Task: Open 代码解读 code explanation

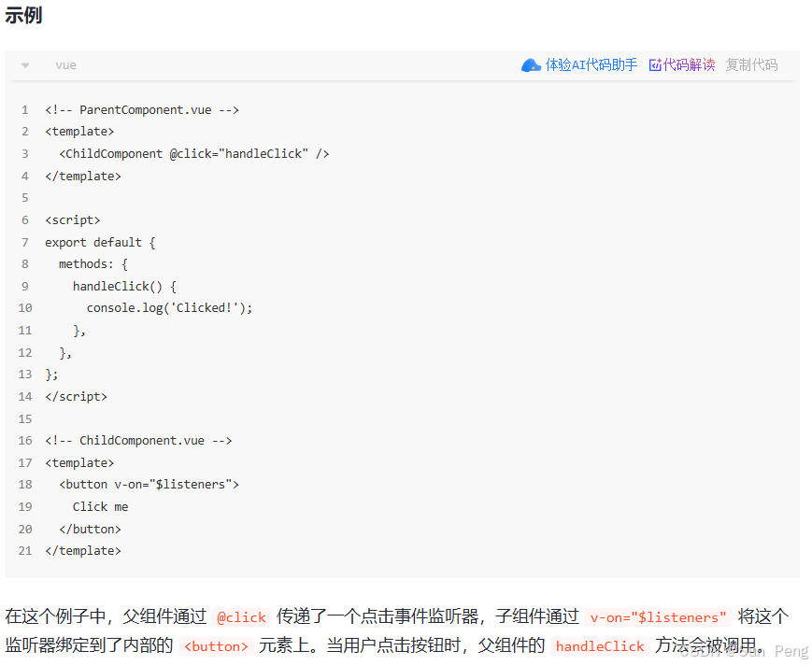Action: point(689,64)
